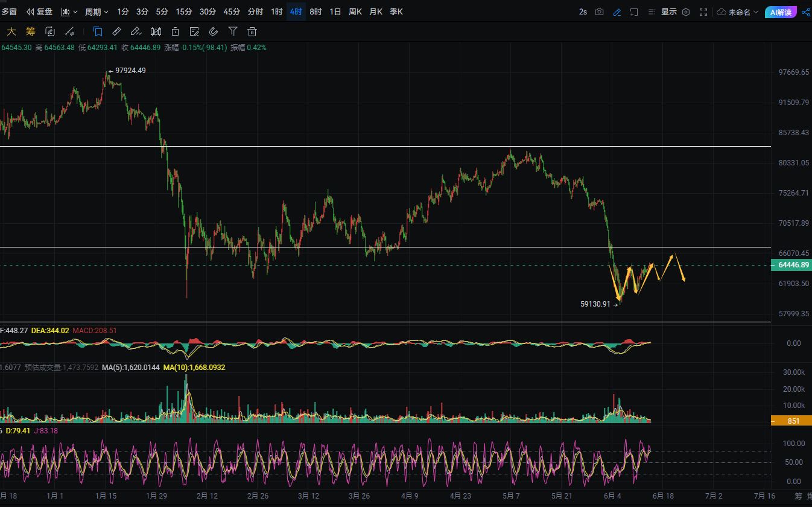
Task: Click the sync refresh icon in drawing toolbar
Action: pos(50,31)
